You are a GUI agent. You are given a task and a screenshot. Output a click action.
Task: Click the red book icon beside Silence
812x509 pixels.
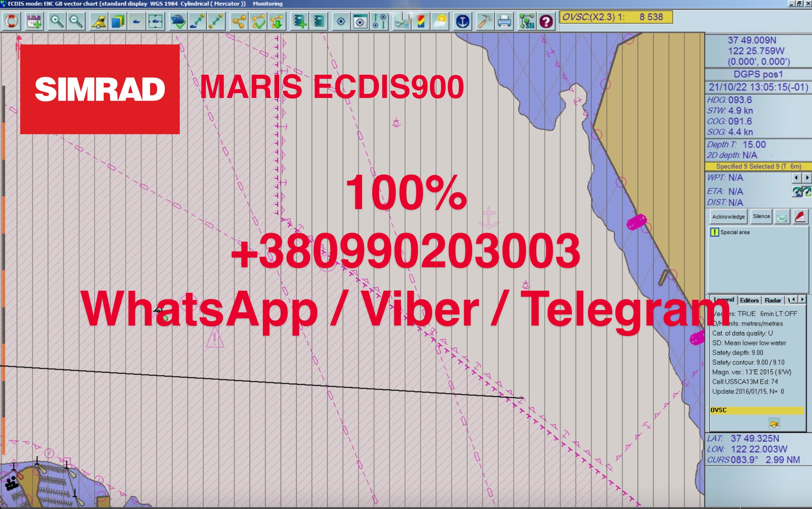[x=800, y=217]
